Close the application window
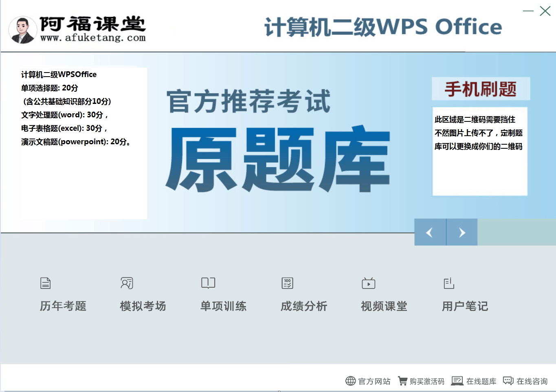The width and height of the screenshot is (556, 392). [x=545, y=11]
